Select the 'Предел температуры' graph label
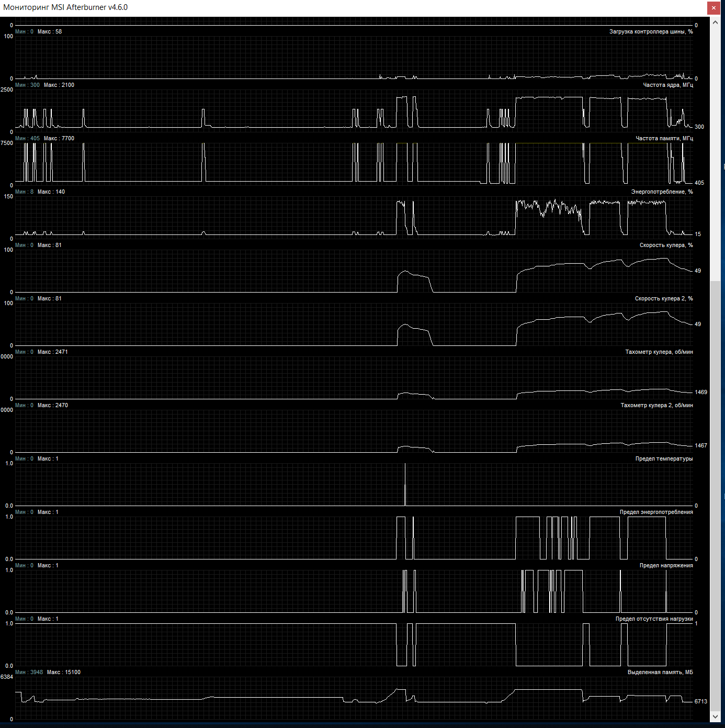Image resolution: width=725 pixels, height=728 pixels. 664,458
